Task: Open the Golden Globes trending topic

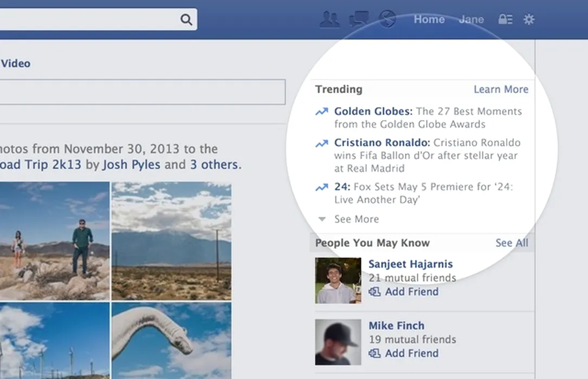Action: tap(373, 112)
